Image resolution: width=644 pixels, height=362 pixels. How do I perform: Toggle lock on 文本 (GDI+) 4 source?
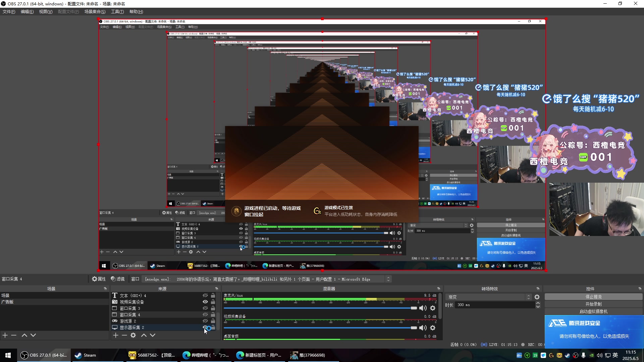pos(213,296)
